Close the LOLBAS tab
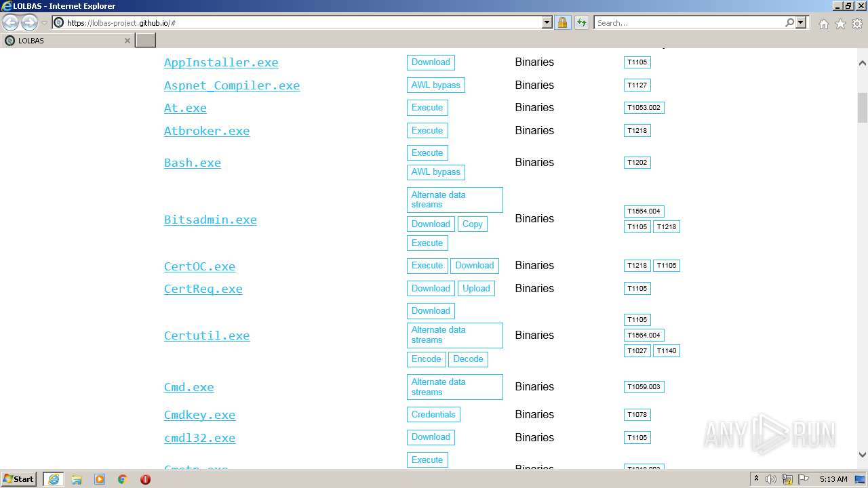 coord(127,41)
